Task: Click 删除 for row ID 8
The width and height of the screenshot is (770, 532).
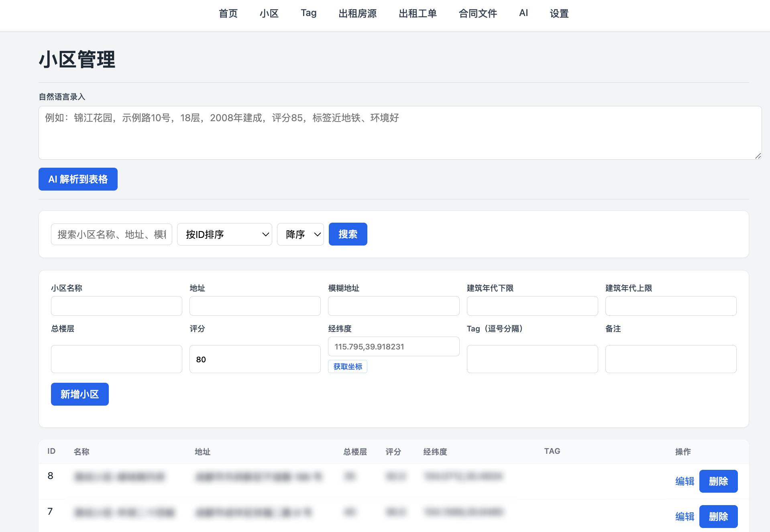Action: point(719,481)
